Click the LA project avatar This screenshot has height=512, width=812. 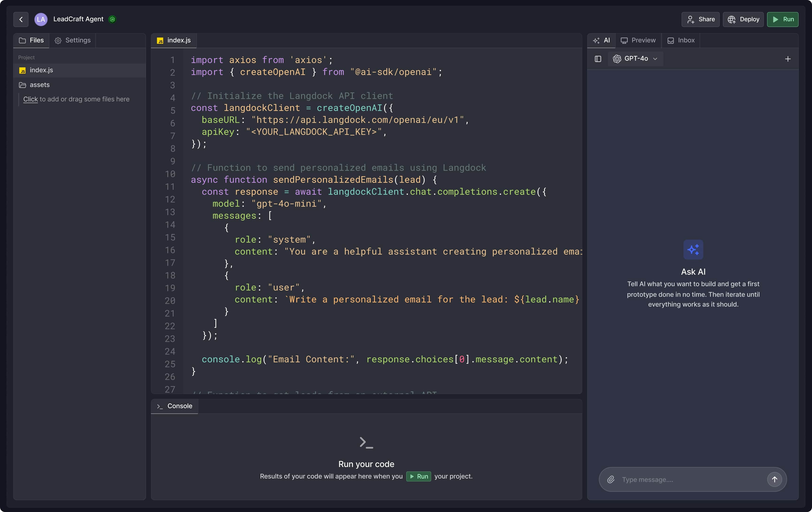click(x=41, y=19)
